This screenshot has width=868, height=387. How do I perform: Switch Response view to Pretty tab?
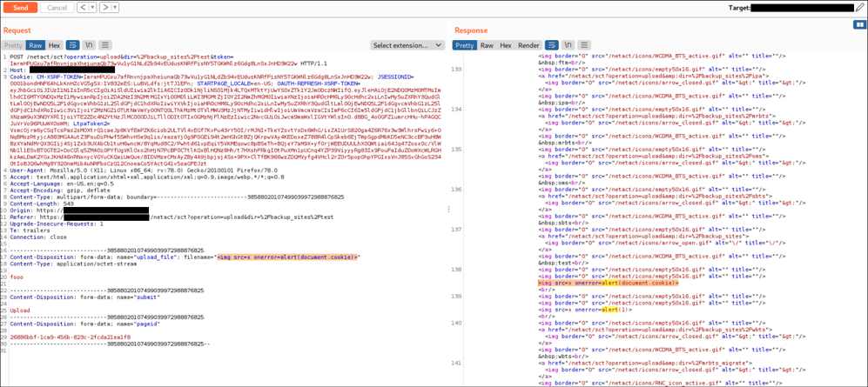pos(465,45)
